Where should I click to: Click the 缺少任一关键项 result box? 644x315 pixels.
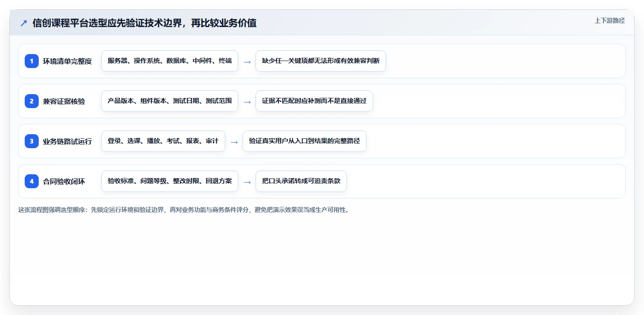click(x=321, y=61)
